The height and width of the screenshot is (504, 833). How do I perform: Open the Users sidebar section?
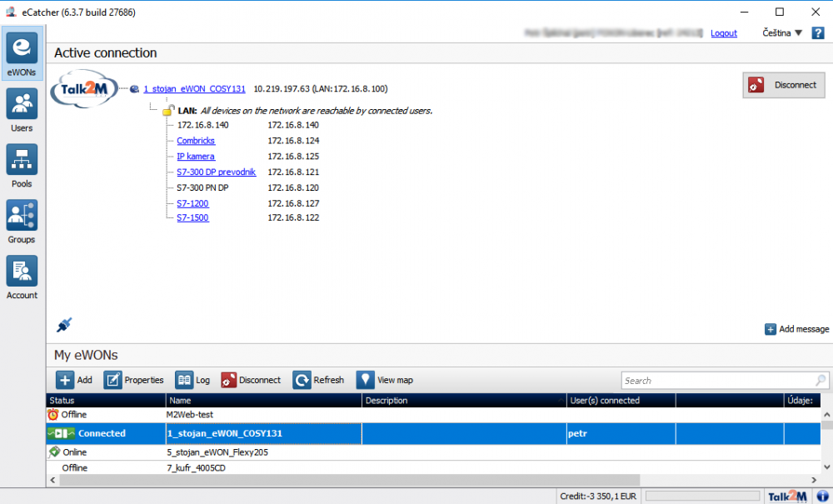point(22,111)
